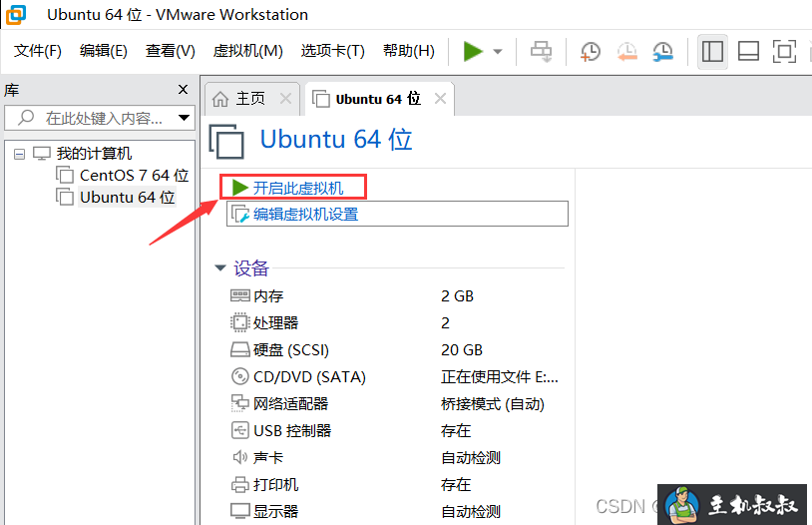Click the 打印机 printer icon

click(x=239, y=484)
